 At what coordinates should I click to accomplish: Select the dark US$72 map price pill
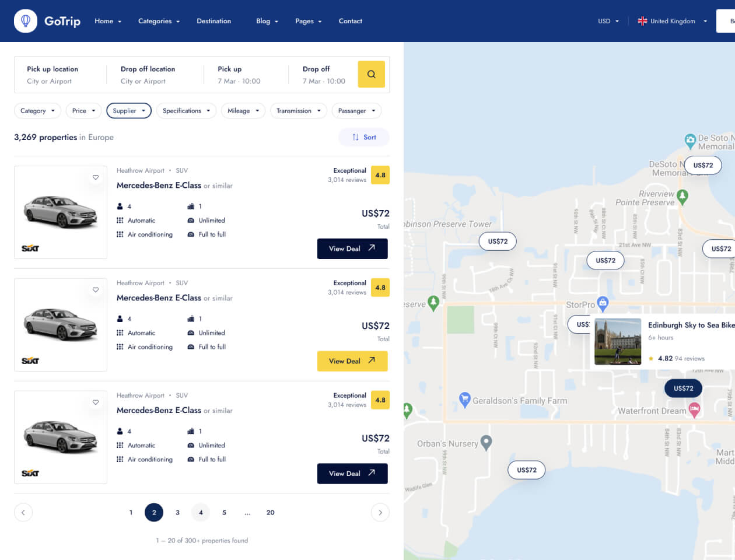point(683,388)
